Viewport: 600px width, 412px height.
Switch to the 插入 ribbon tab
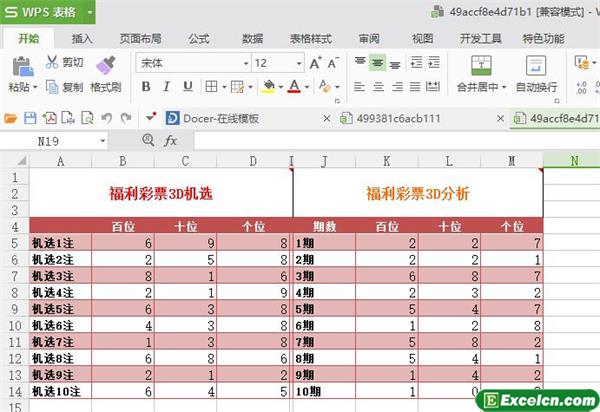click(82, 38)
